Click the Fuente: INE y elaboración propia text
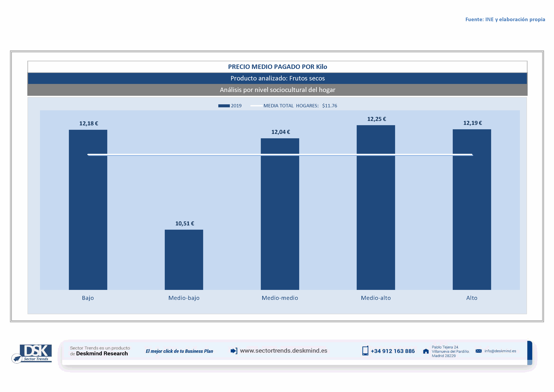The height and width of the screenshot is (392, 554). pos(505,19)
